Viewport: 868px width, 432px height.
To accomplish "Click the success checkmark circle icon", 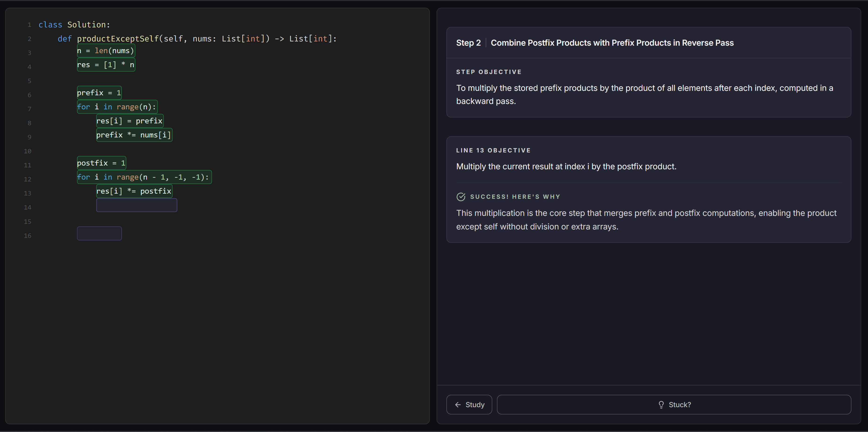I will 461,197.
